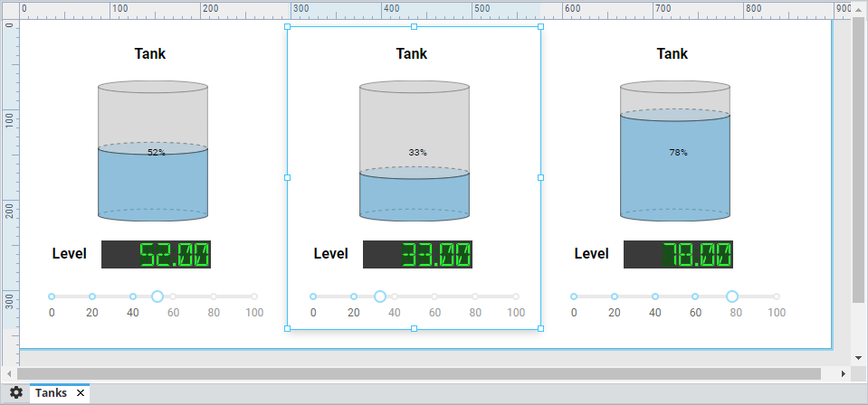Click the 33% label inside middle tank
The width and height of the screenshot is (868, 405).
pos(417,152)
